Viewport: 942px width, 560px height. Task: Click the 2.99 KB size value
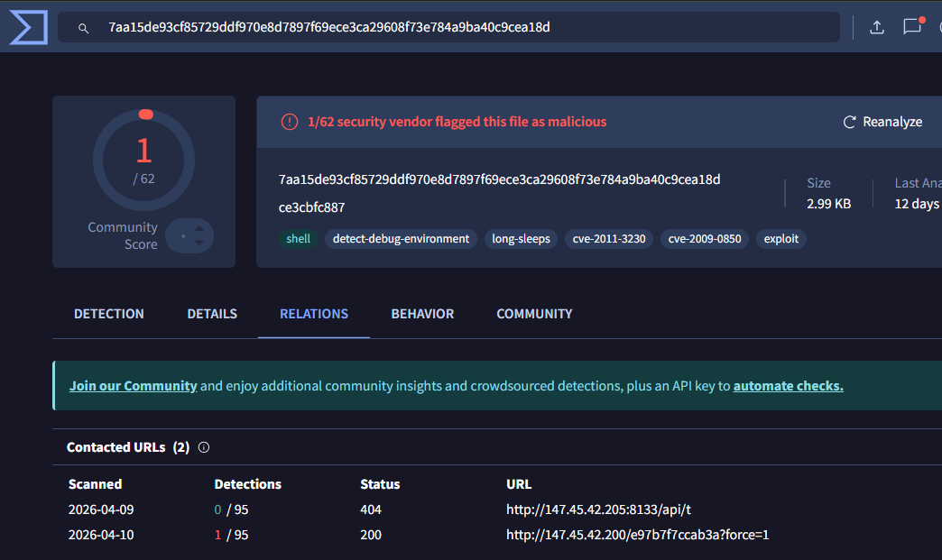click(828, 204)
